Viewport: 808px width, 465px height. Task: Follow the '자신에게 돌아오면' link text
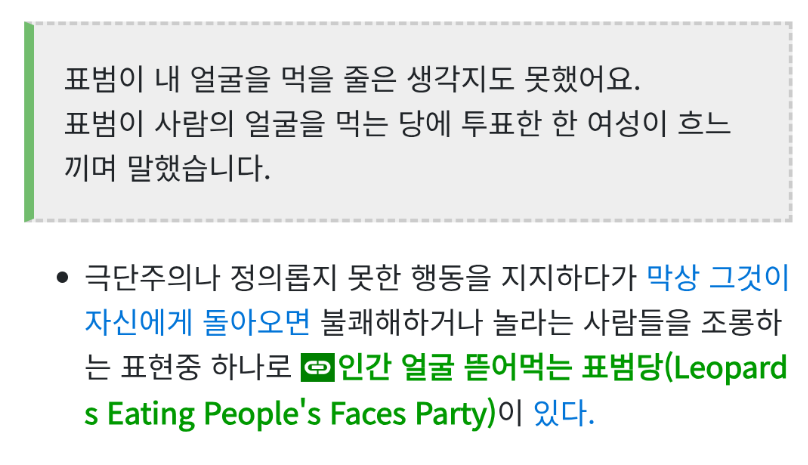(197, 323)
